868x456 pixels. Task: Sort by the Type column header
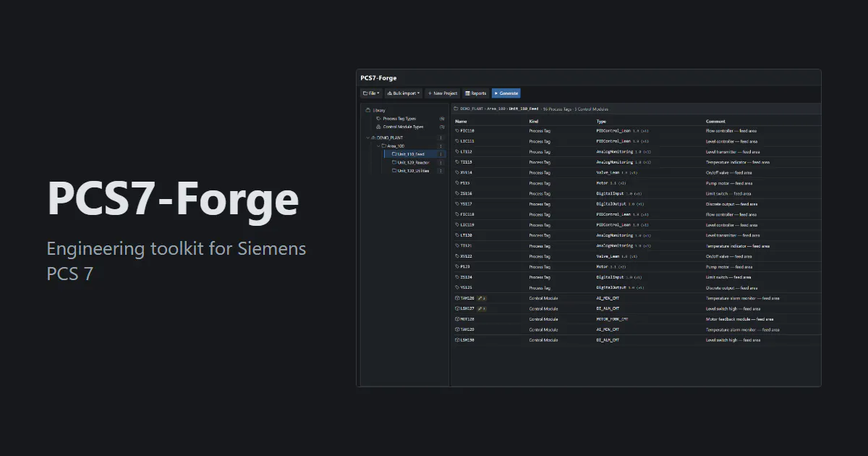pos(601,121)
